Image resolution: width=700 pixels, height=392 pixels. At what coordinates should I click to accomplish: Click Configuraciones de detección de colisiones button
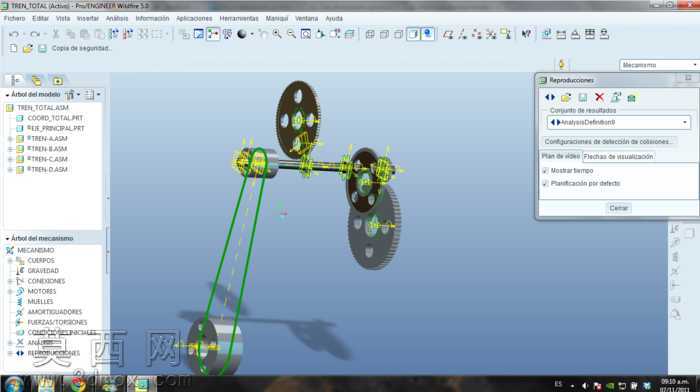click(608, 142)
